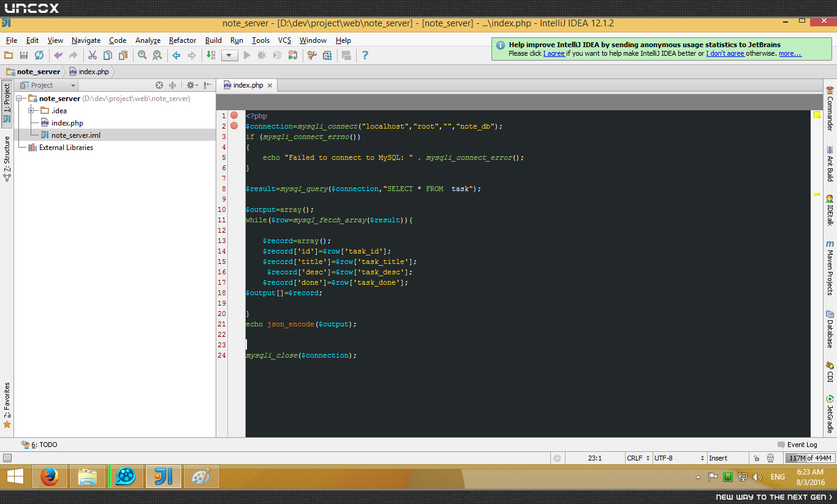Screen dimensions: 837x504
Task: Collapse the note_server root node
Action: click(18, 99)
